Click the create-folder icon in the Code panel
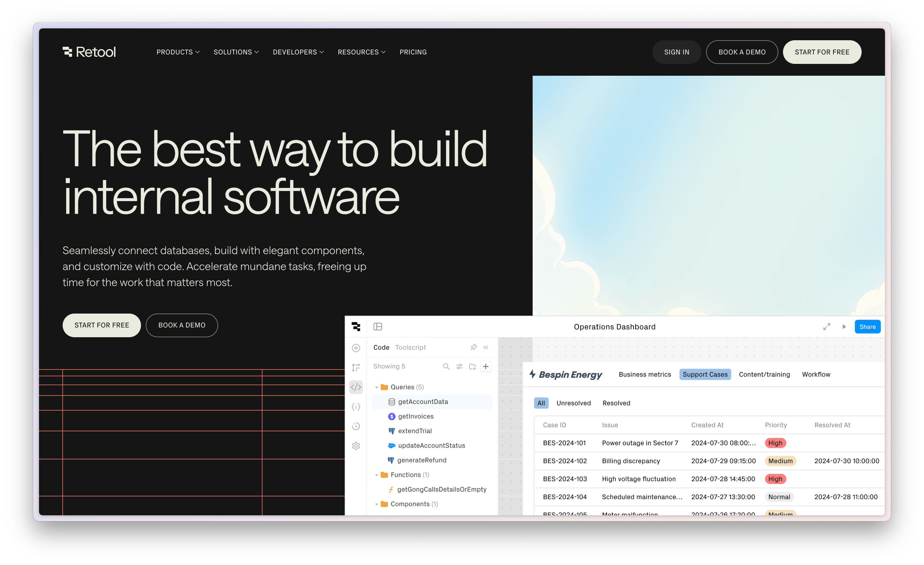Image resolution: width=924 pixels, height=565 pixels. click(x=472, y=366)
